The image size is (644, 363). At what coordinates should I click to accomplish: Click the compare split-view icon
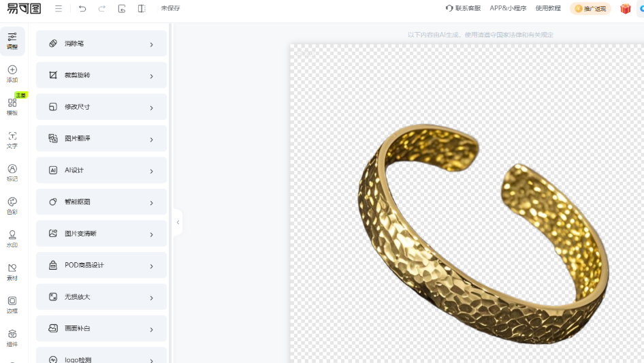142,9
